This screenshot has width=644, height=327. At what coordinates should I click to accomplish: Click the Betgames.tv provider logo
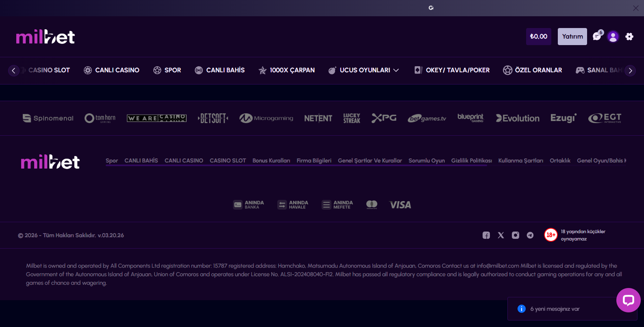tap(427, 118)
